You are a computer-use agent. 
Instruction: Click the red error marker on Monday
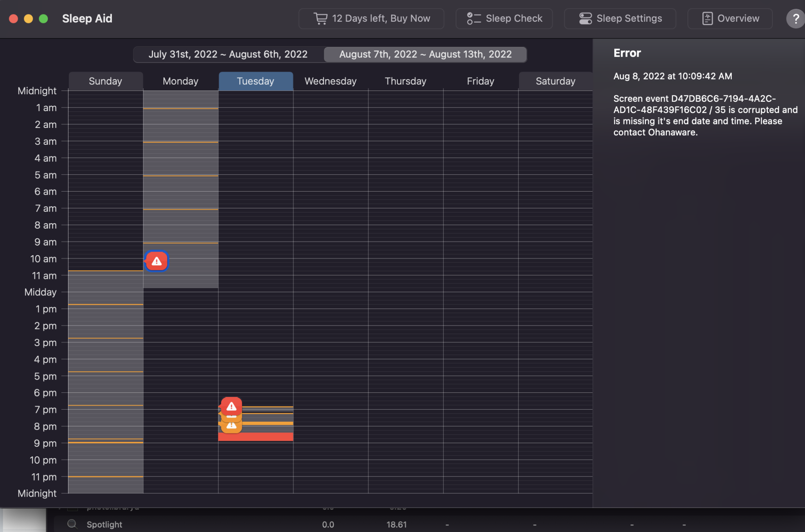[157, 261]
